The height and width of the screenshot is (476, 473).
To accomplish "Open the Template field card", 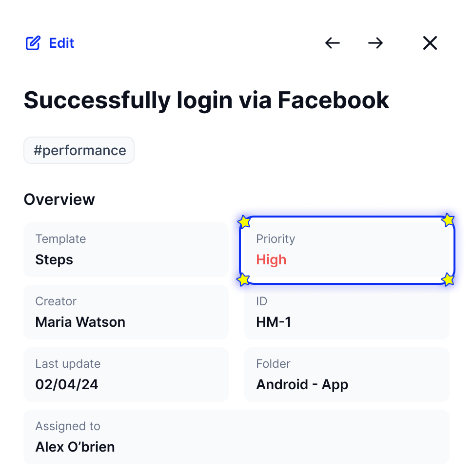I will pos(126,250).
